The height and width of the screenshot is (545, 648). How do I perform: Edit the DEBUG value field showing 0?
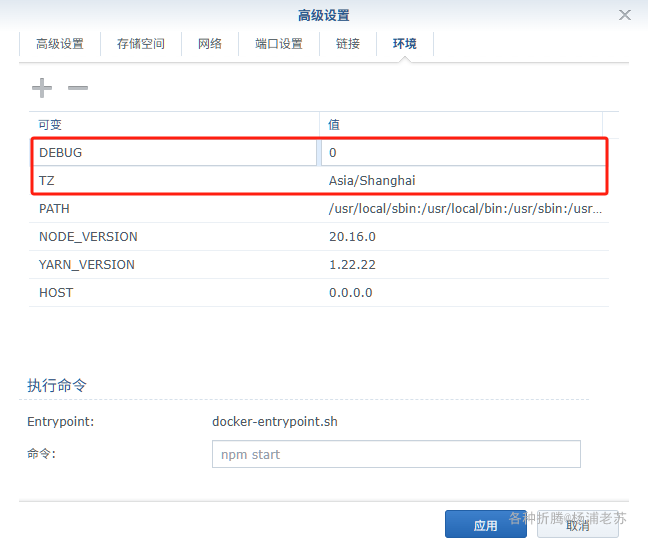(x=463, y=153)
